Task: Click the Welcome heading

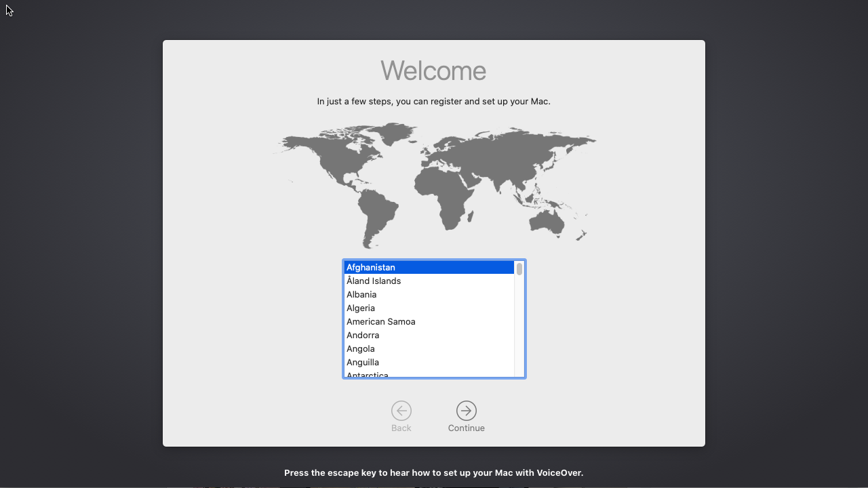Action: (x=433, y=71)
